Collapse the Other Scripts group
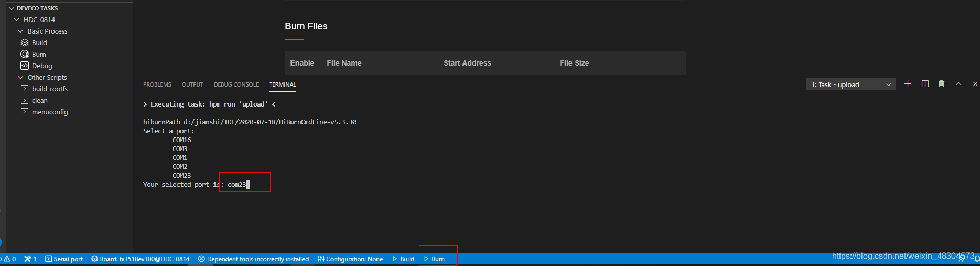Screen dimensions: 980x266 [x=20, y=78]
